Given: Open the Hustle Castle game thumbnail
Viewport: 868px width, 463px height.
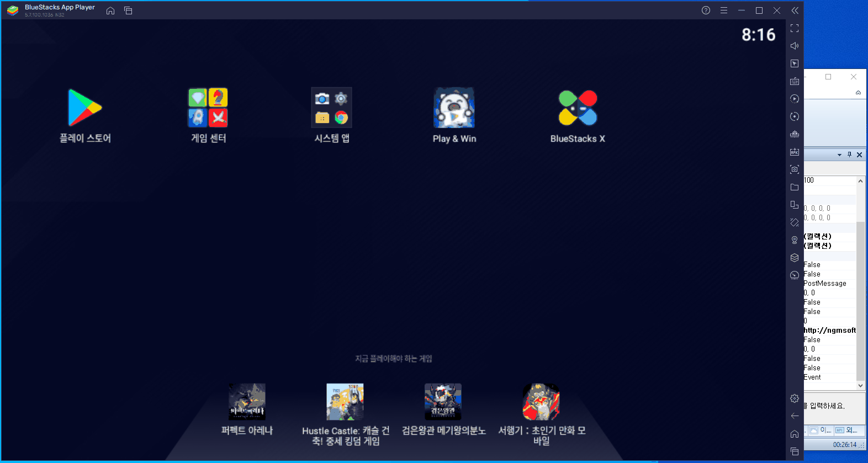Looking at the screenshot, I should pyautogui.click(x=345, y=402).
